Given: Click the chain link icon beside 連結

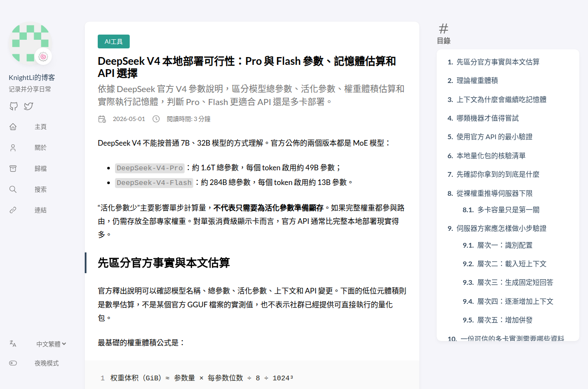Looking at the screenshot, I should click(13, 210).
